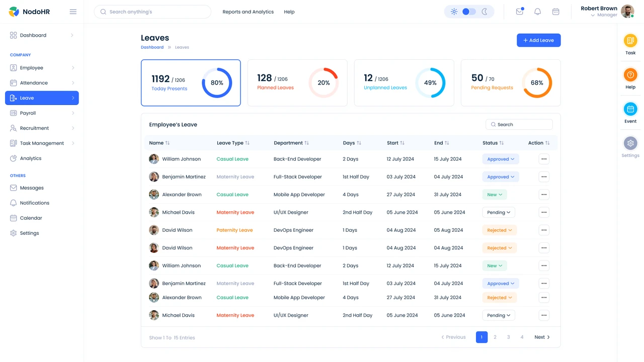Screen dimensions: 644x362
Task: Expand Task Management sidebar chevron
Action: (x=73, y=143)
